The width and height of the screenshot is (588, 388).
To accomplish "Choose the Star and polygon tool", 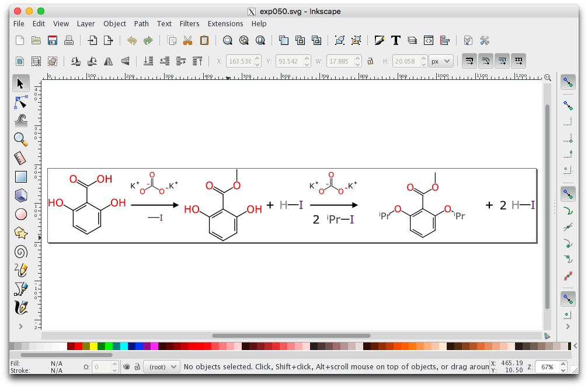I will (20, 233).
